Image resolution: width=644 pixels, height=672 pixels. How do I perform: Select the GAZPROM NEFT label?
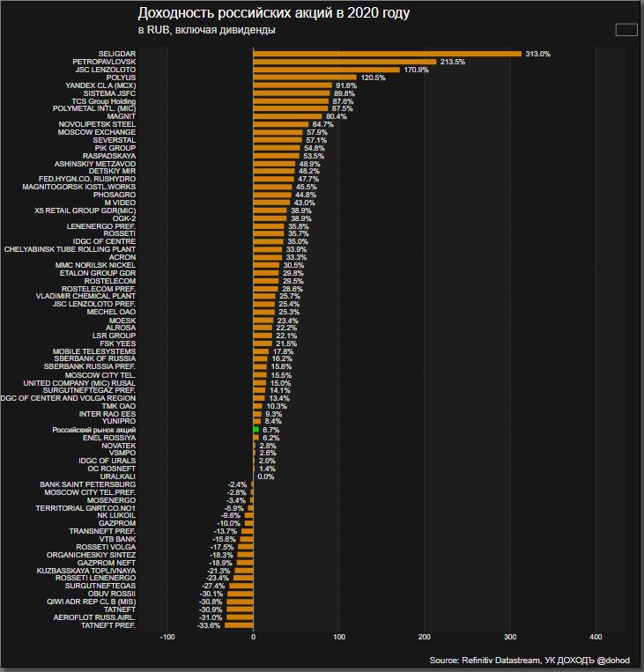coord(107,563)
